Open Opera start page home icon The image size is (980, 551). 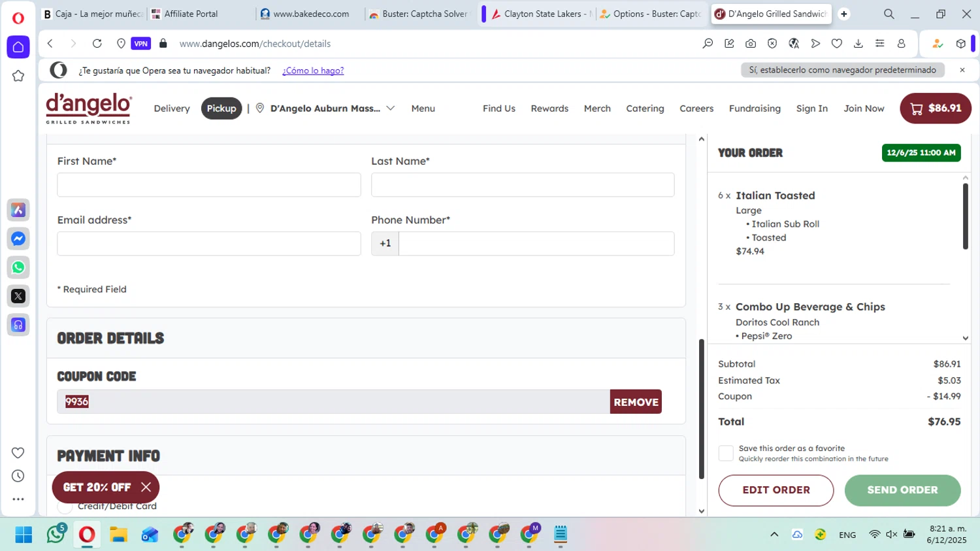click(x=18, y=47)
